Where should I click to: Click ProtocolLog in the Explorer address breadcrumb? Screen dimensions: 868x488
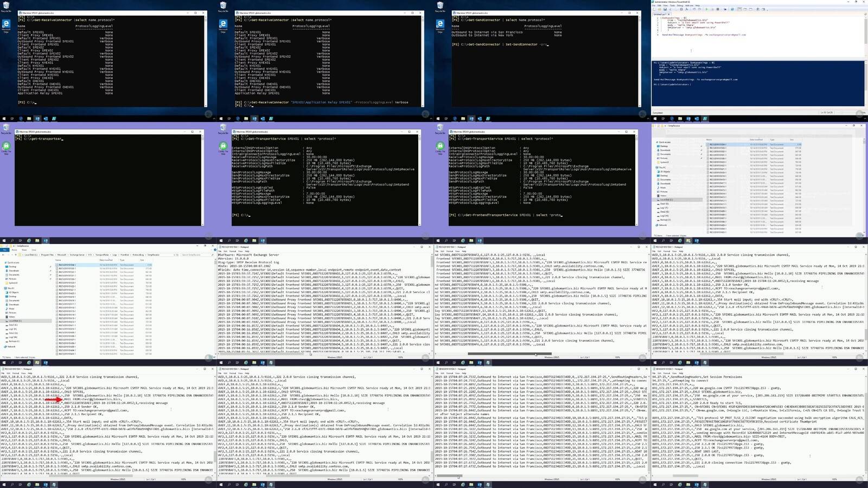click(x=138, y=254)
